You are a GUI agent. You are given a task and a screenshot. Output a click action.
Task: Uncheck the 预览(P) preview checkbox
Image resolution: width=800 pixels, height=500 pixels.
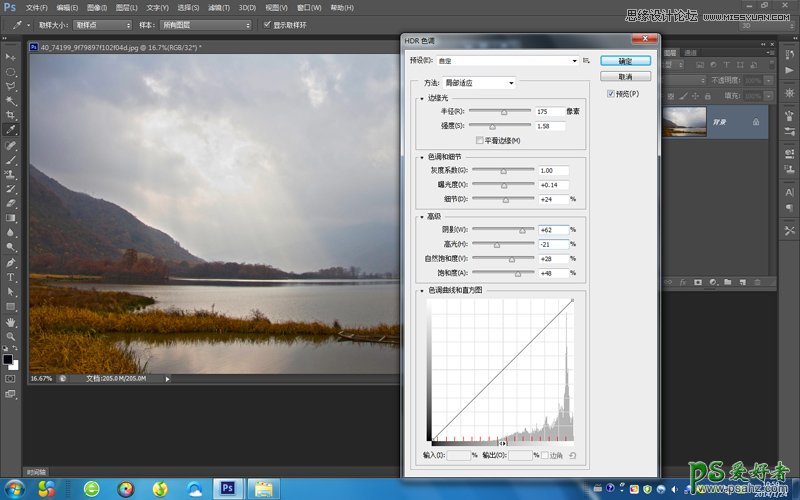click(612, 93)
